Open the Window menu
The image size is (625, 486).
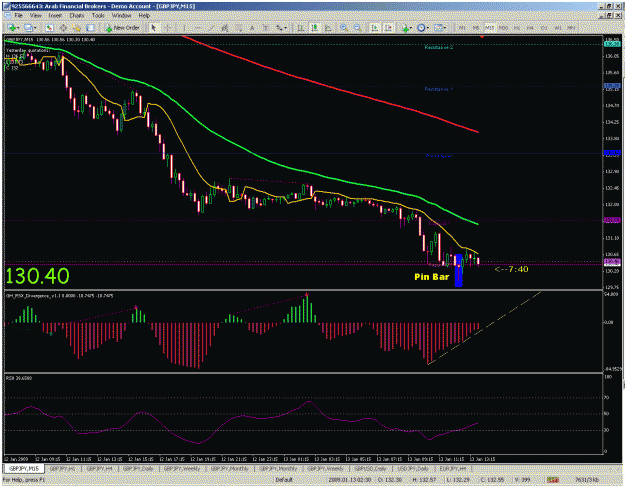(121, 16)
